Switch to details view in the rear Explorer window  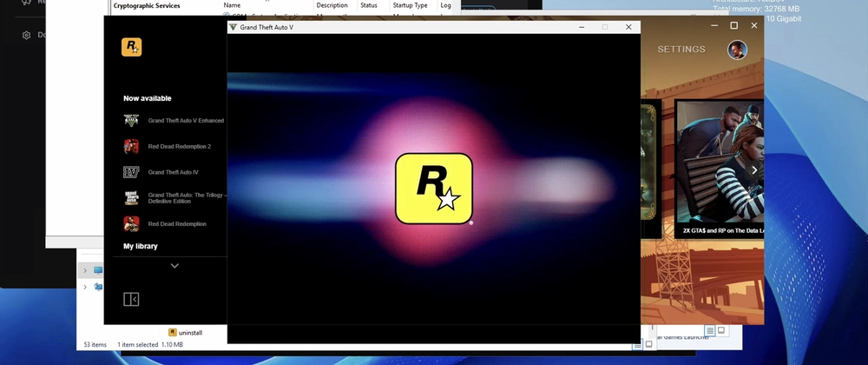tap(710, 330)
